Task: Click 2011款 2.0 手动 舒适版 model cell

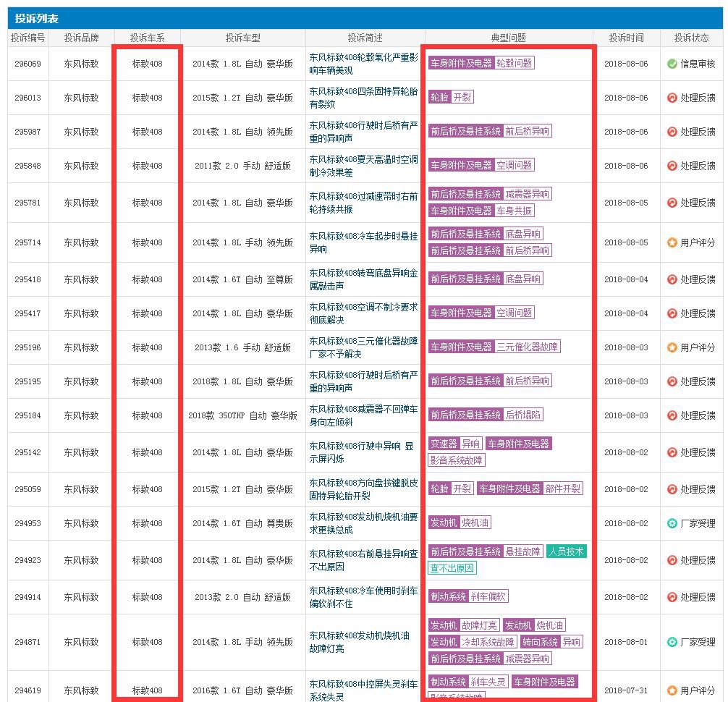Action: pyautogui.click(x=243, y=166)
